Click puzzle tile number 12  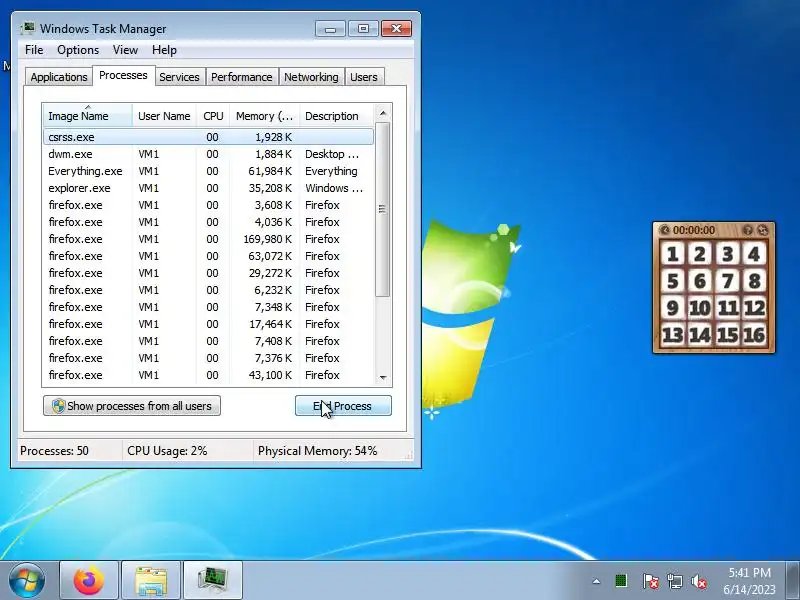(x=754, y=308)
